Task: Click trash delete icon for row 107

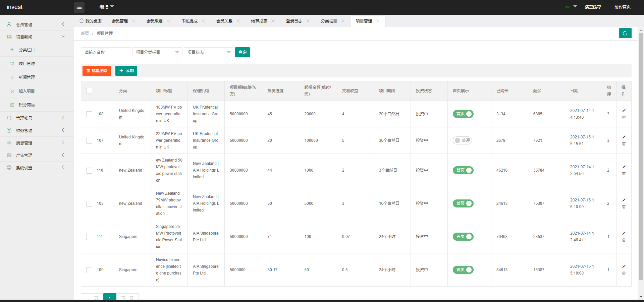Action: point(624,144)
